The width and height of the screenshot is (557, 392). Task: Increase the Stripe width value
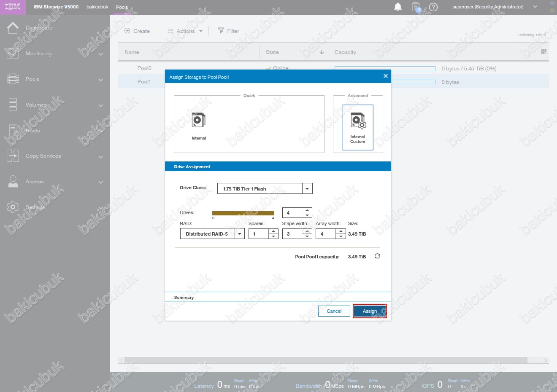point(307,231)
